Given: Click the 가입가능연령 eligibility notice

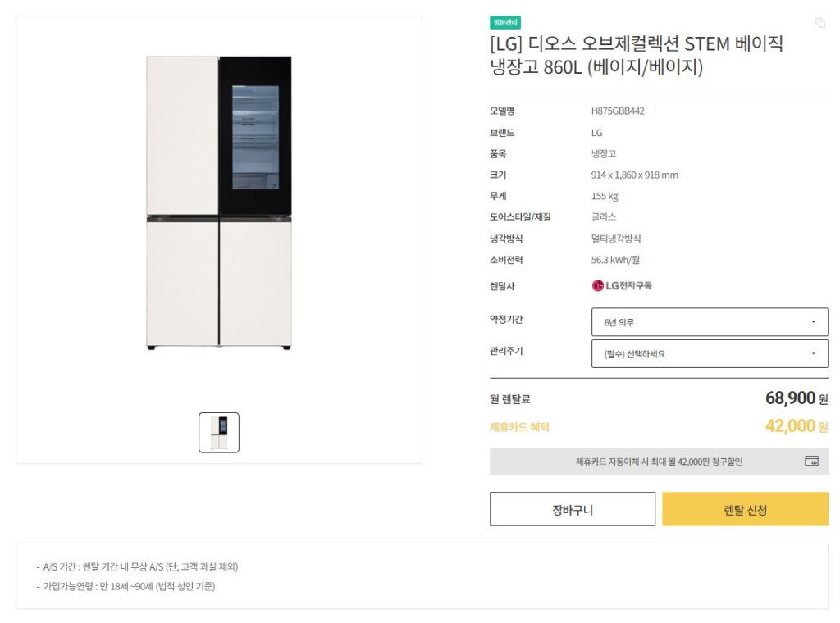Looking at the screenshot, I should pos(126,588).
